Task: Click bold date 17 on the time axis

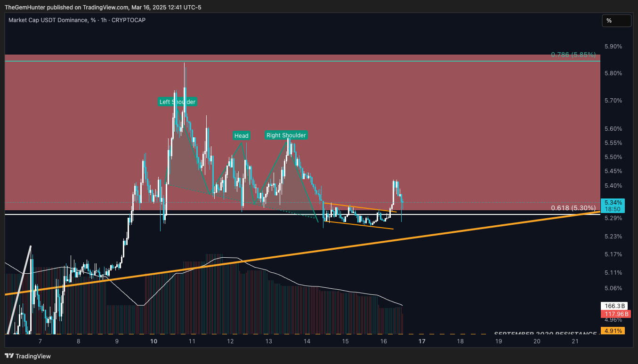Action: point(422,341)
